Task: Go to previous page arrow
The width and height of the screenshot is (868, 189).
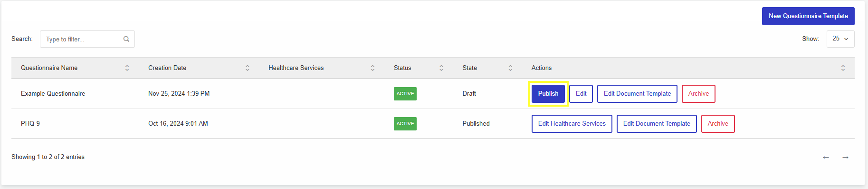Action: coord(826,157)
